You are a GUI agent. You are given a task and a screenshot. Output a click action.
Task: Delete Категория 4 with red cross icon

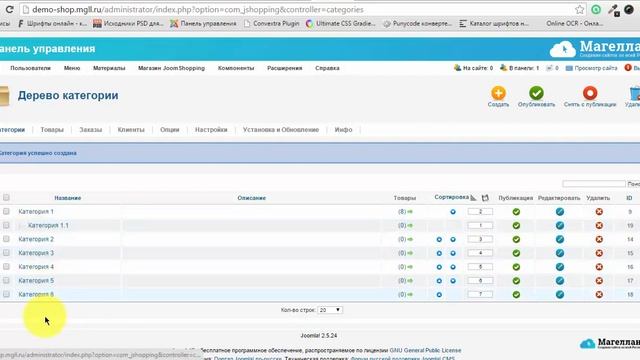coord(599,267)
